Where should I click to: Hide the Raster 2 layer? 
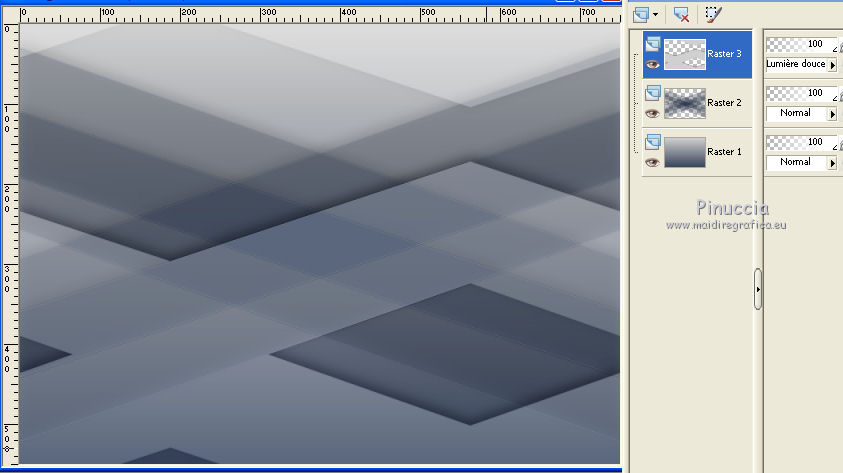point(653,113)
